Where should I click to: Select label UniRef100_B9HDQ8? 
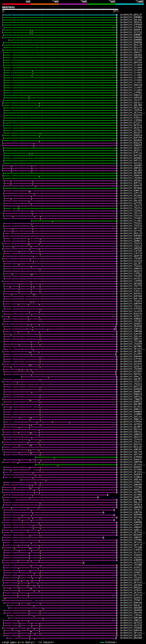(131, 42)
